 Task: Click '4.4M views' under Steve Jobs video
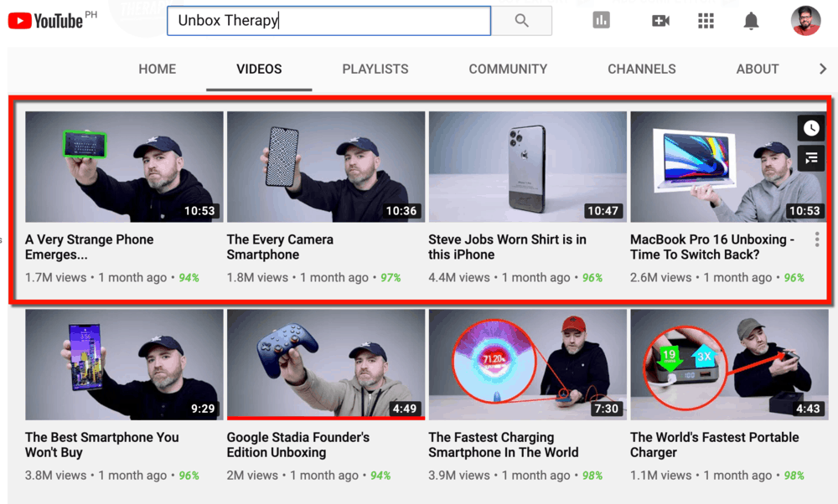[x=459, y=278]
